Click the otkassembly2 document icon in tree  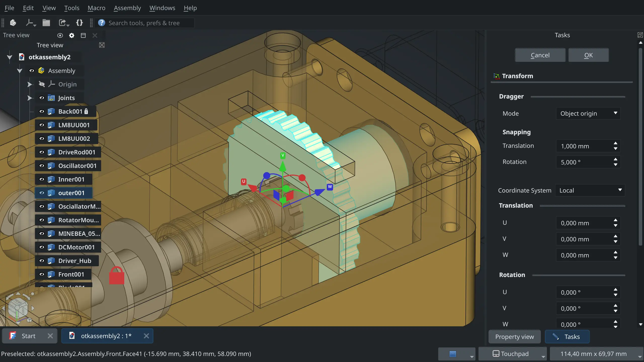pos(22,57)
